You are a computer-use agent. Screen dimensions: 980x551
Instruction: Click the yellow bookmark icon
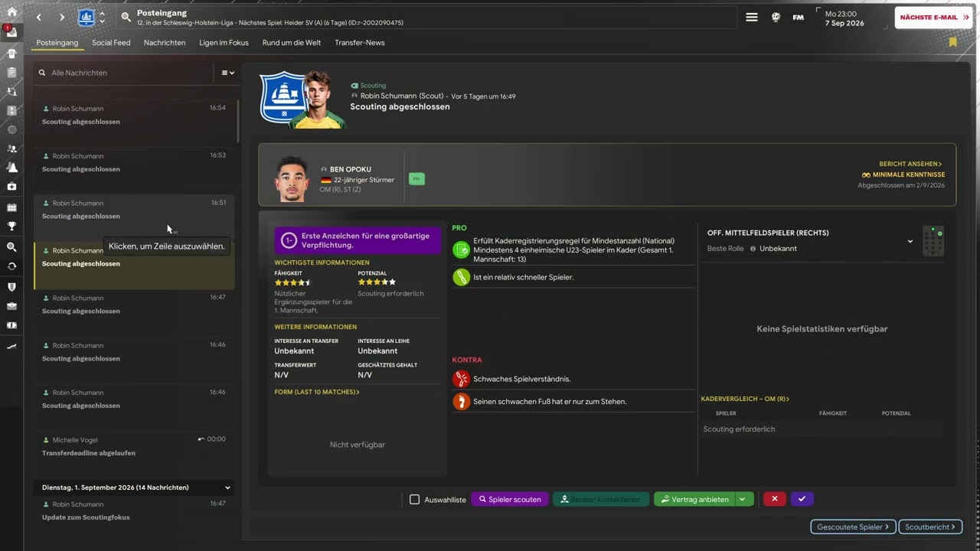pos(952,42)
